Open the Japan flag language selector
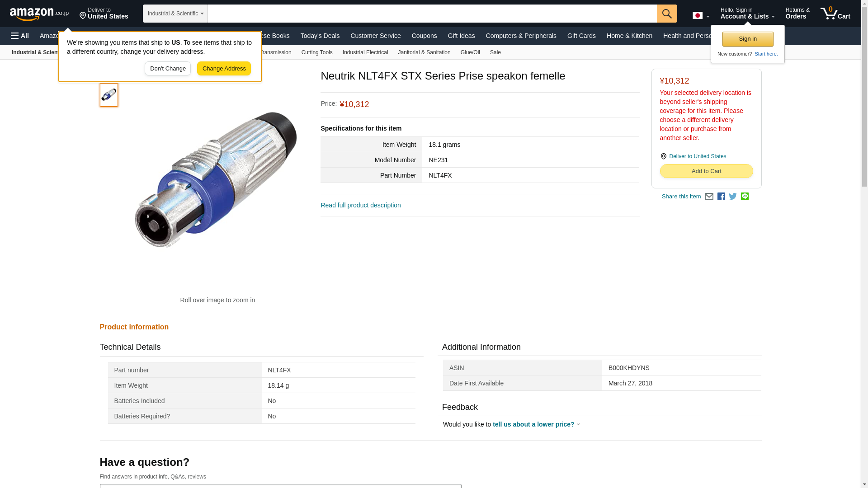This screenshot has width=868, height=488. point(701,16)
